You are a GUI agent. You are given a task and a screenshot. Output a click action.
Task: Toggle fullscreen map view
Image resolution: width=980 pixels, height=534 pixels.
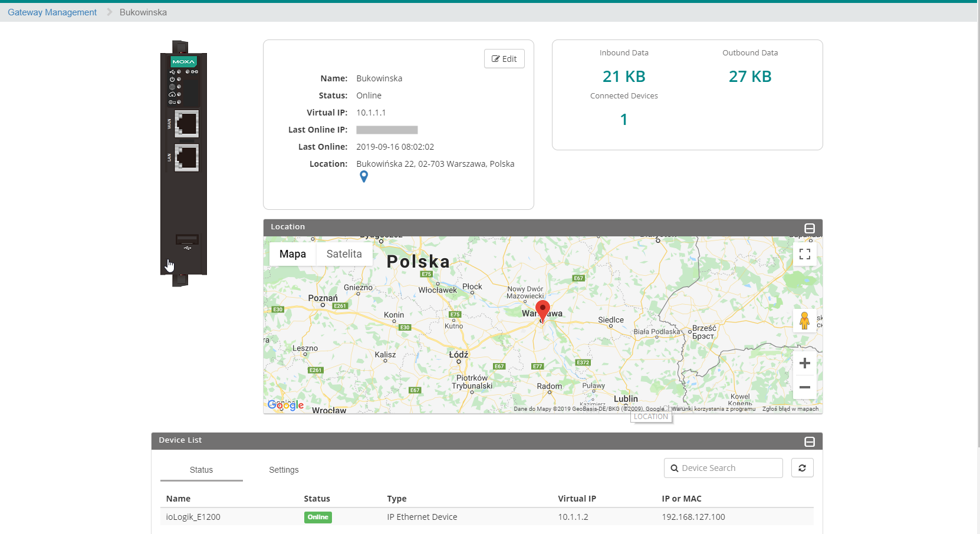804,254
